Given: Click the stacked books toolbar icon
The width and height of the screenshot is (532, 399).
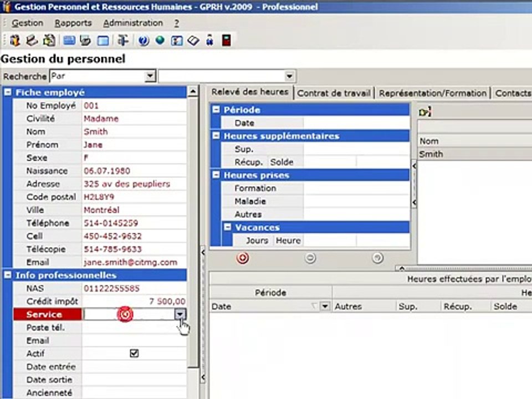Looking at the screenshot, I should [x=32, y=40].
